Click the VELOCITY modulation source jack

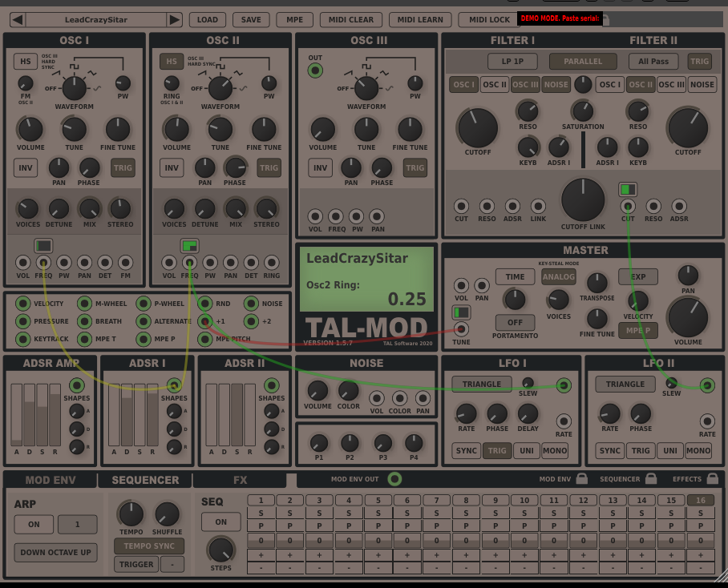click(23, 304)
